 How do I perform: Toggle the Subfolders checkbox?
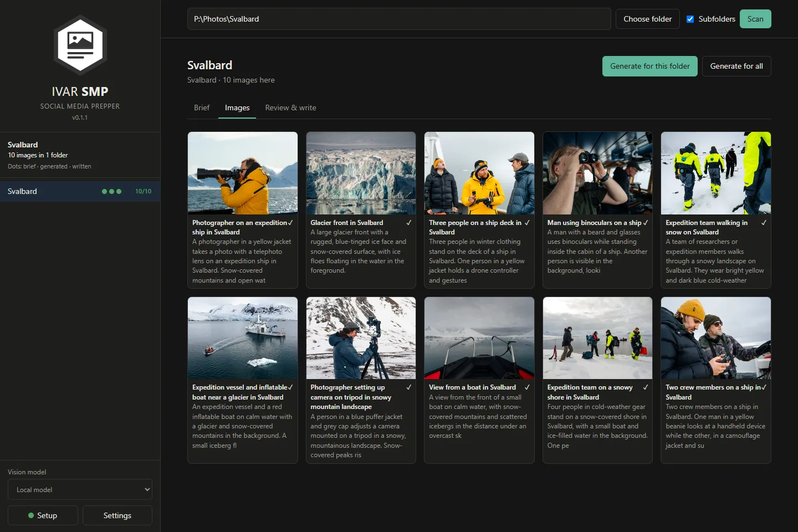click(x=690, y=19)
